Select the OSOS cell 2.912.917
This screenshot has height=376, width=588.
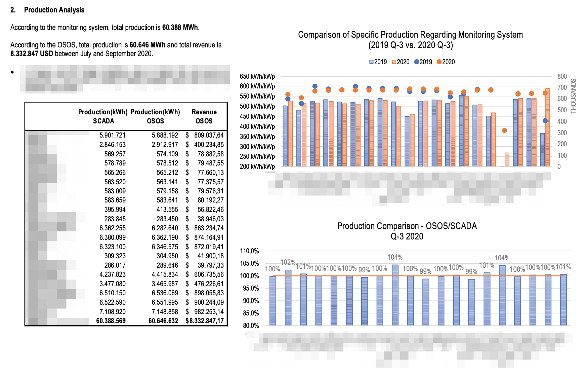pyautogui.click(x=165, y=145)
